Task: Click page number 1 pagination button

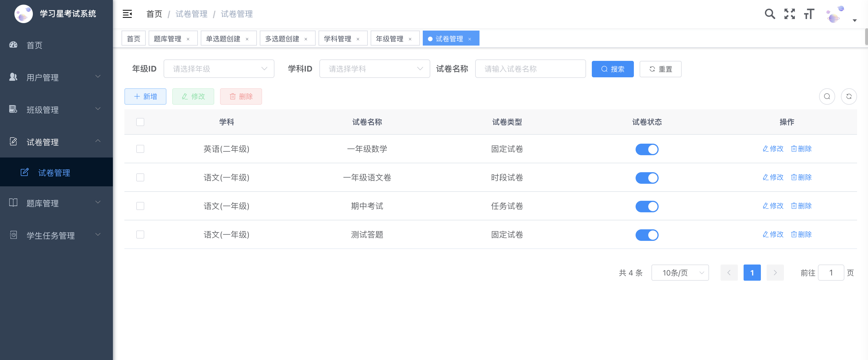Action: [752, 272]
